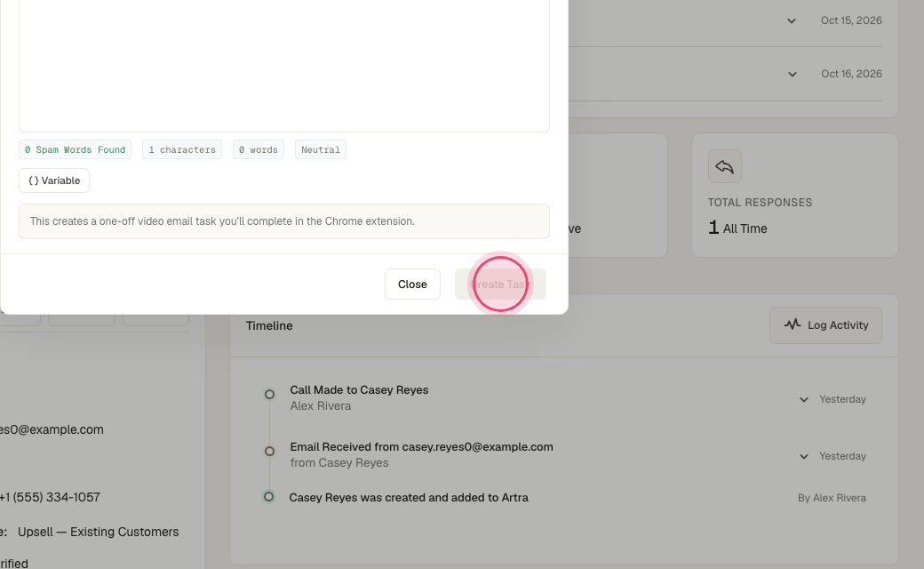Click the Upsell — Existing Customers text
The height and width of the screenshot is (569, 924).
(x=99, y=532)
